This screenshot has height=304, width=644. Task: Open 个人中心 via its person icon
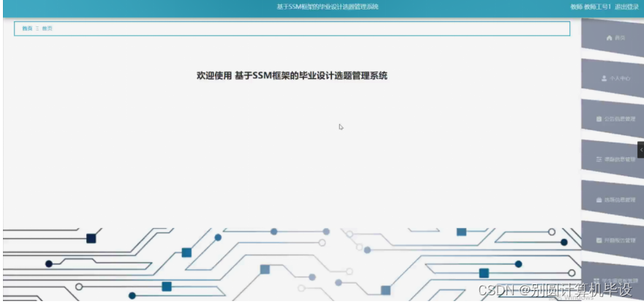point(604,78)
